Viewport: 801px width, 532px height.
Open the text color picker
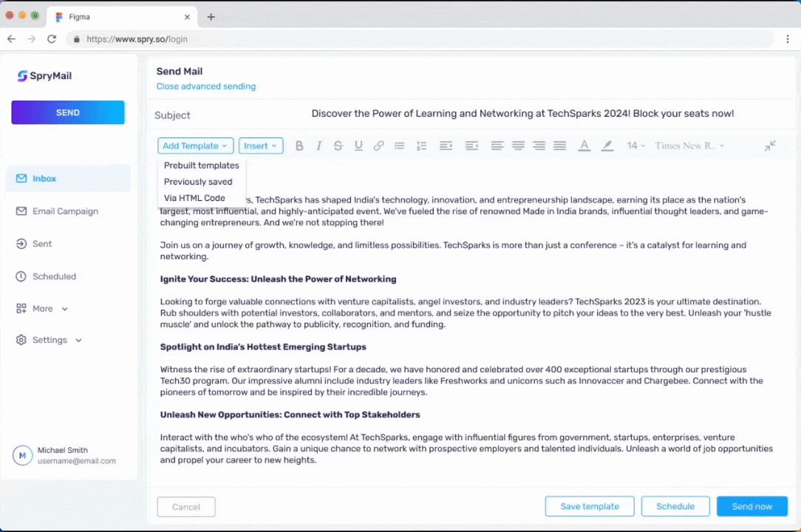pyautogui.click(x=584, y=146)
